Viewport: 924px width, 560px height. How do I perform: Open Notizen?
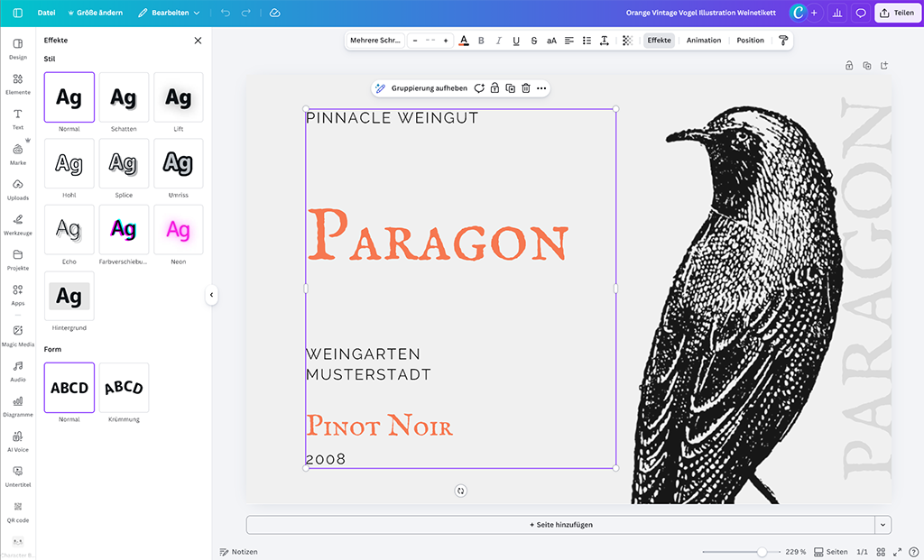238,552
